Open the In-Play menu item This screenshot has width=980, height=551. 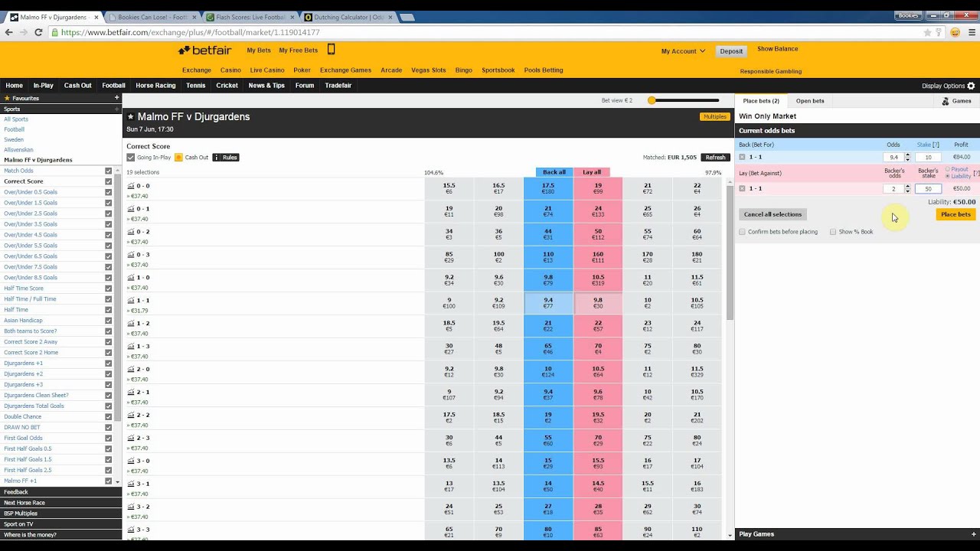click(x=44, y=86)
